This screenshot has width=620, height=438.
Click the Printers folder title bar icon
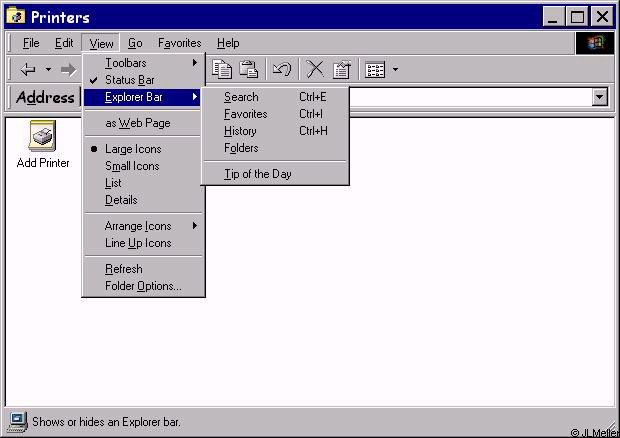click(x=16, y=16)
